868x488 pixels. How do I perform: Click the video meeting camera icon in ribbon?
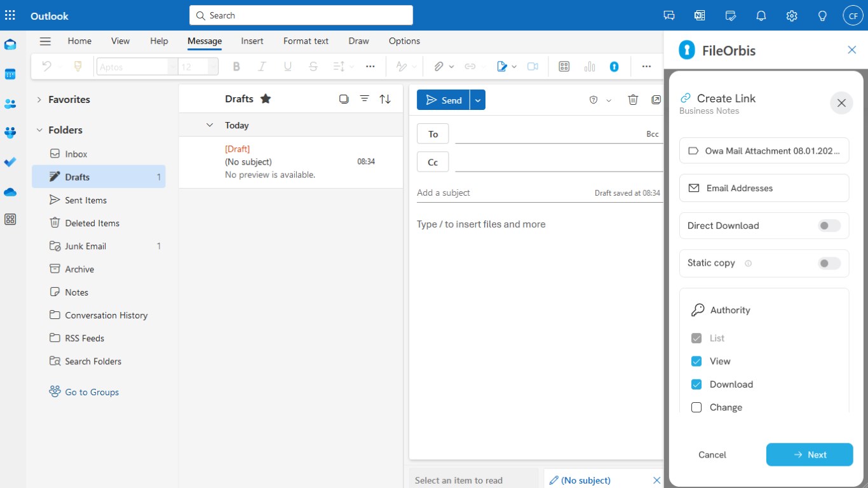point(533,66)
